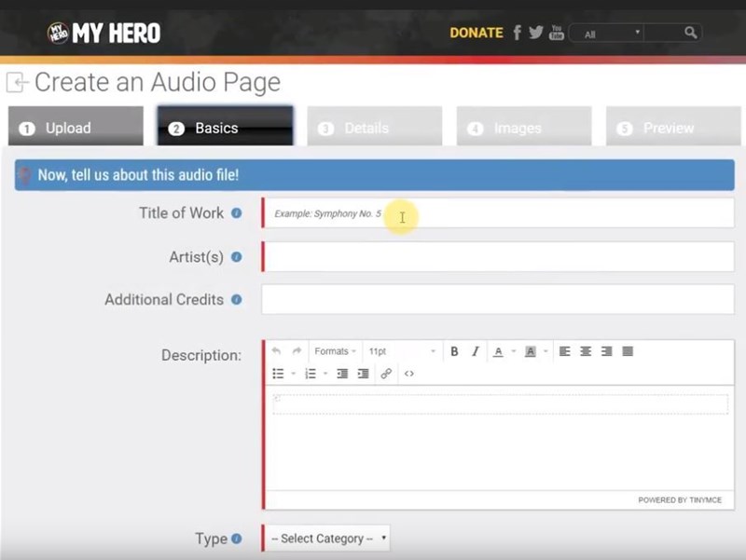Align text right
Viewport: 746px width, 560px height.
(607, 351)
